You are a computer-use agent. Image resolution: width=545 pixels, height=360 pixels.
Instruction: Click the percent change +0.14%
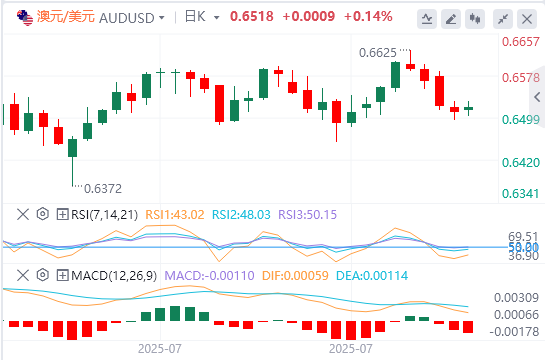pos(368,16)
